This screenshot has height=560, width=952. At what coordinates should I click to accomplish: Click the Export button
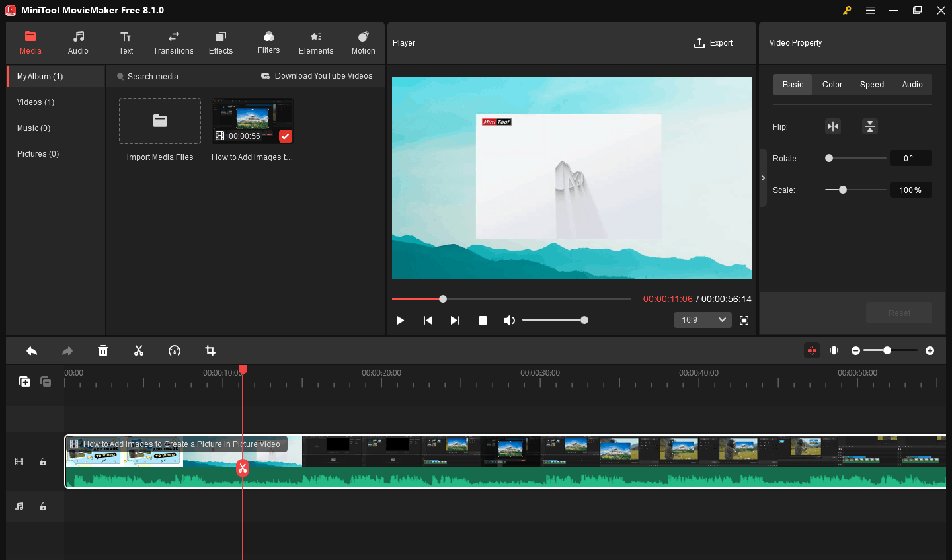coord(713,43)
